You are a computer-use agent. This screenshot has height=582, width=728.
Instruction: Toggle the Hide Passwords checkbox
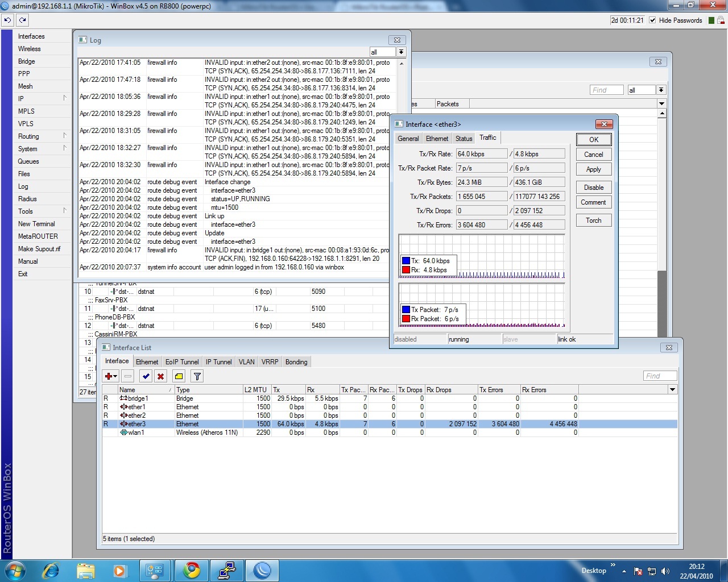click(653, 20)
